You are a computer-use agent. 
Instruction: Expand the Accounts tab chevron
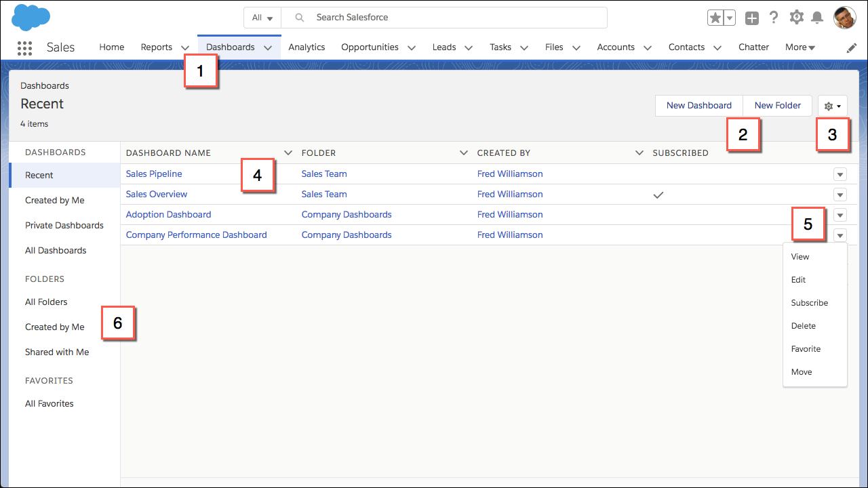tap(647, 48)
